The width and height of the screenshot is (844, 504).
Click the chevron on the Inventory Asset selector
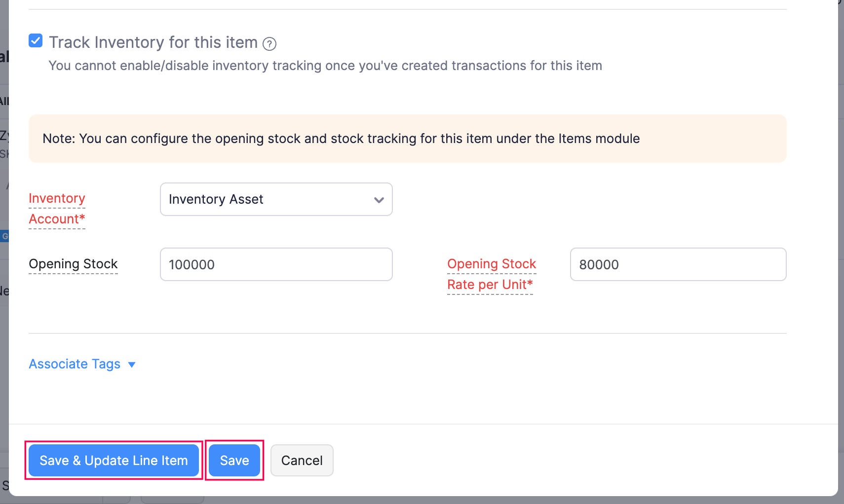click(x=378, y=200)
